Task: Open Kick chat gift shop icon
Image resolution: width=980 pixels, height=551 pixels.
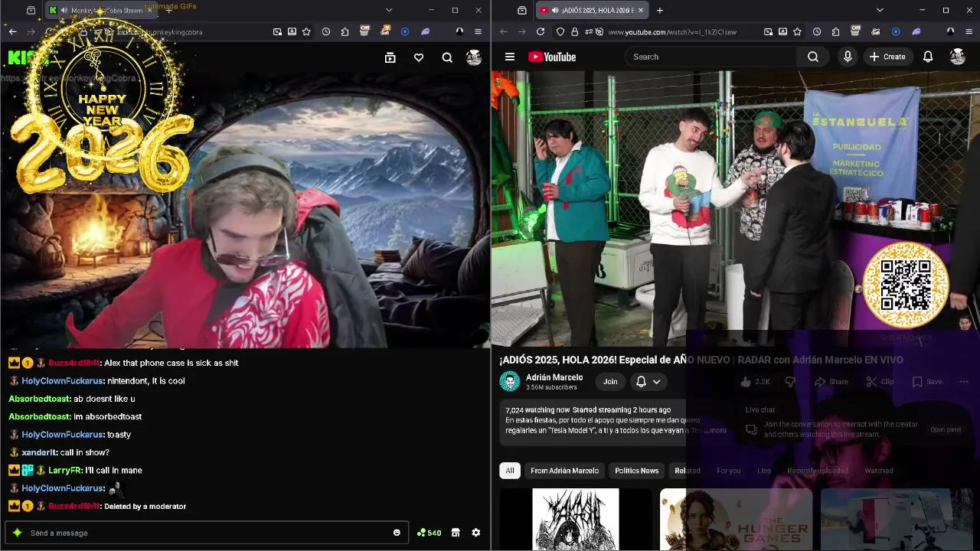Action: point(456,533)
